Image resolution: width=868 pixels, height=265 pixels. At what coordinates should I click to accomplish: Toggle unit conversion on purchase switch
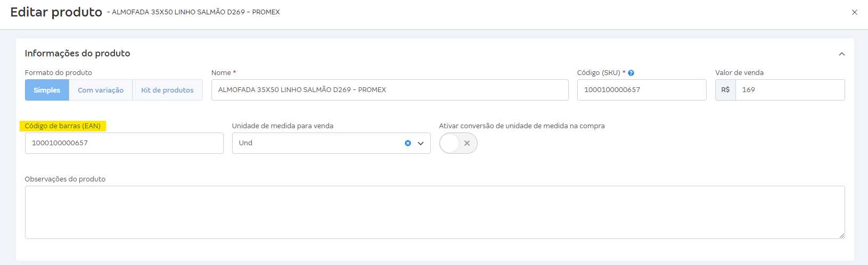click(458, 143)
